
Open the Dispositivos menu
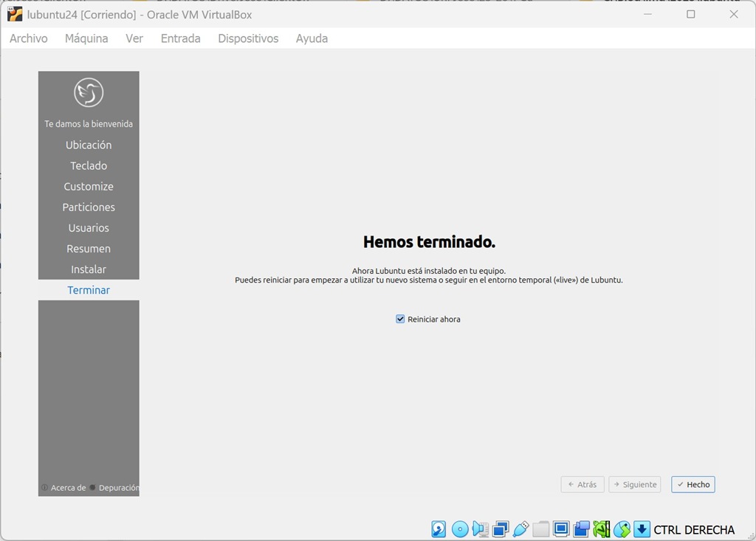[x=248, y=38]
